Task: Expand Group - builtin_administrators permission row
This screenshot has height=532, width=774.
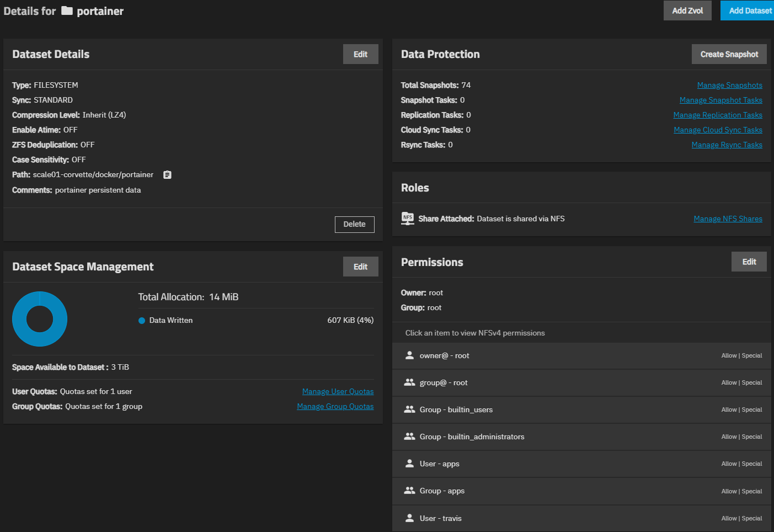Action: click(581, 437)
